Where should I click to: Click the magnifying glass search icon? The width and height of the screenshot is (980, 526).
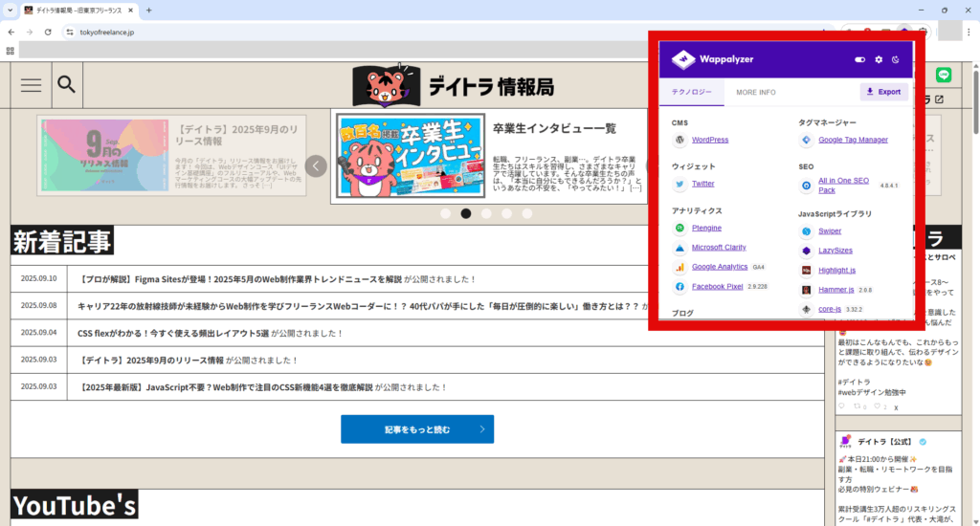point(66,85)
